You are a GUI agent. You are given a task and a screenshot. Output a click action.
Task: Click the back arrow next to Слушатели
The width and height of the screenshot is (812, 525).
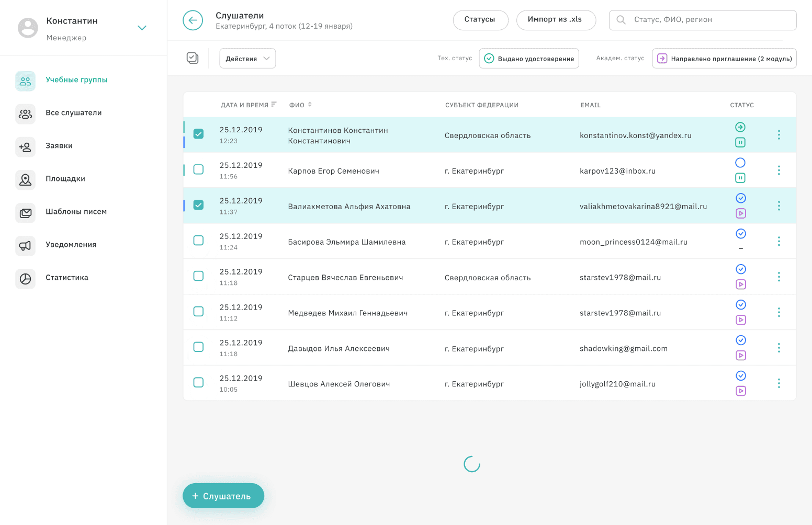click(x=193, y=20)
